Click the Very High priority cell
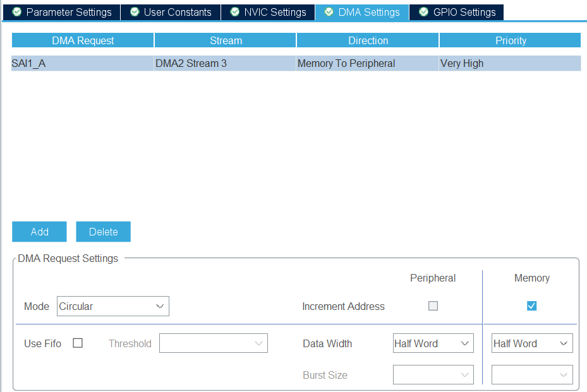 (x=510, y=63)
